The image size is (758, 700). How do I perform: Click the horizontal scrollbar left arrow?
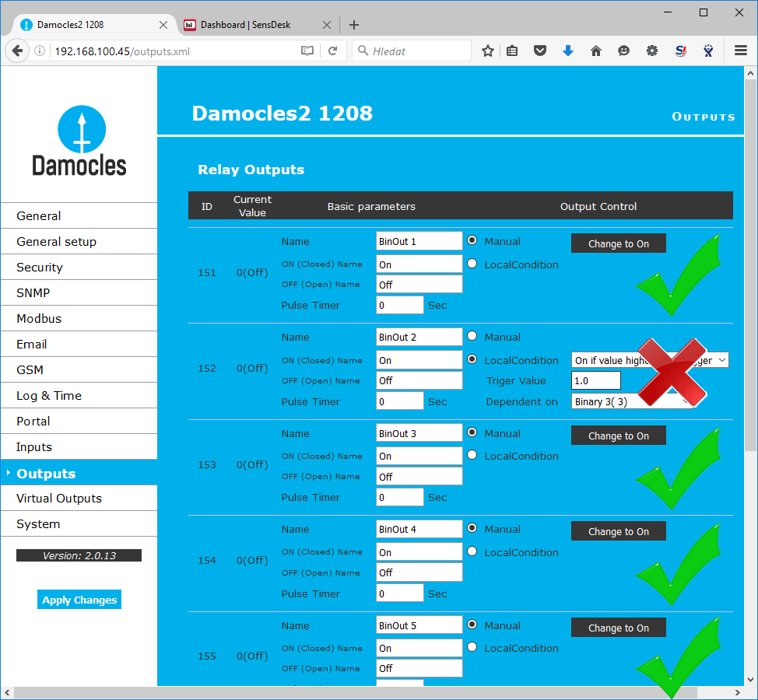tap(7, 692)
